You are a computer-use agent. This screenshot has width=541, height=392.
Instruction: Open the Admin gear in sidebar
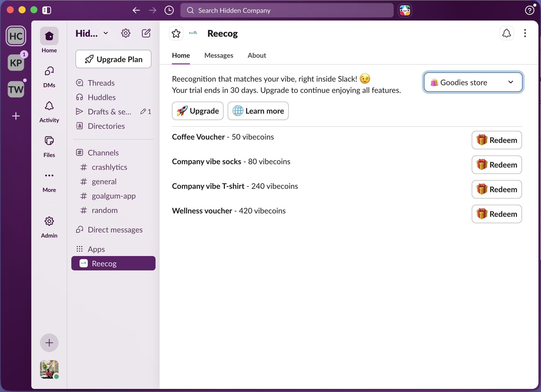49,227
